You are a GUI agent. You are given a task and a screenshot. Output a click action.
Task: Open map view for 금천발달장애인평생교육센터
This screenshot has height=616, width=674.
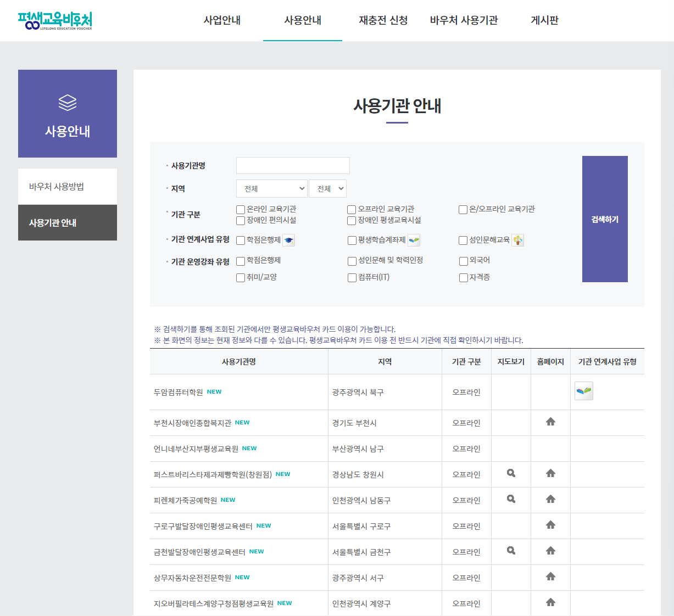511,550
